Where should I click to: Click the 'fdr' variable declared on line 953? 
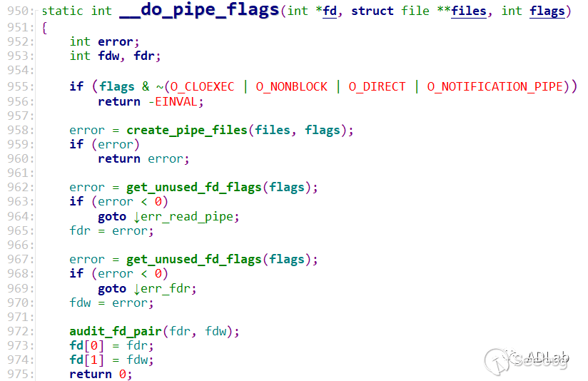(x=144, y=56)
